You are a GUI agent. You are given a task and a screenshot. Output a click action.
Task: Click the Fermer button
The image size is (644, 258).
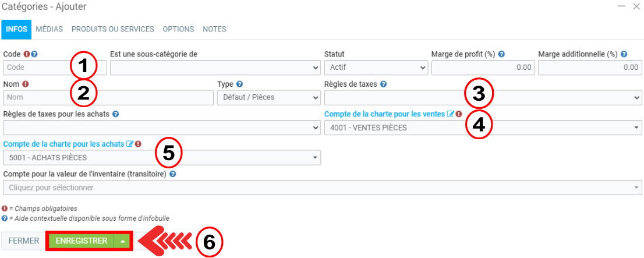pos(23,241)
